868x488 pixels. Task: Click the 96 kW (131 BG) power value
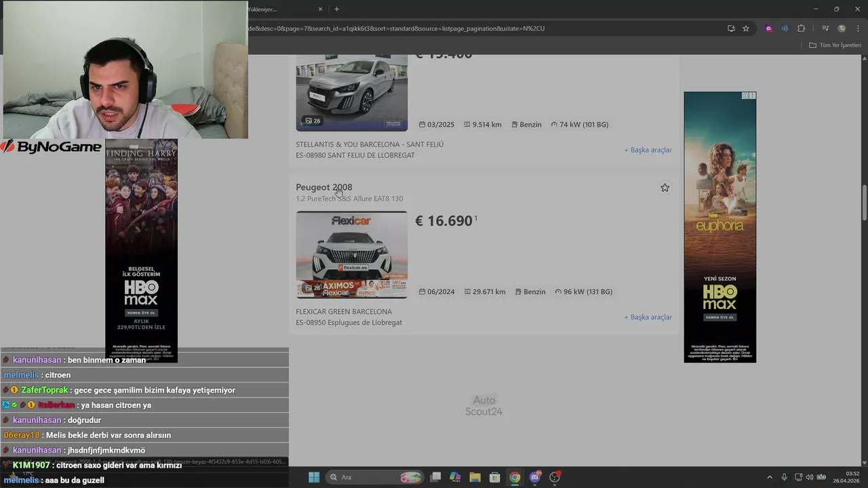[x=583, y=291]
